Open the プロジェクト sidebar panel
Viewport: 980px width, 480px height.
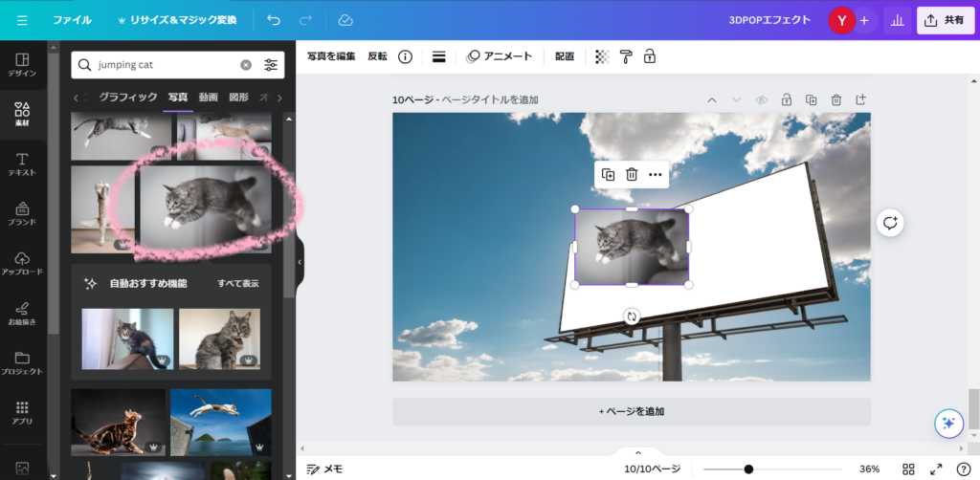(x=22, y=363)
